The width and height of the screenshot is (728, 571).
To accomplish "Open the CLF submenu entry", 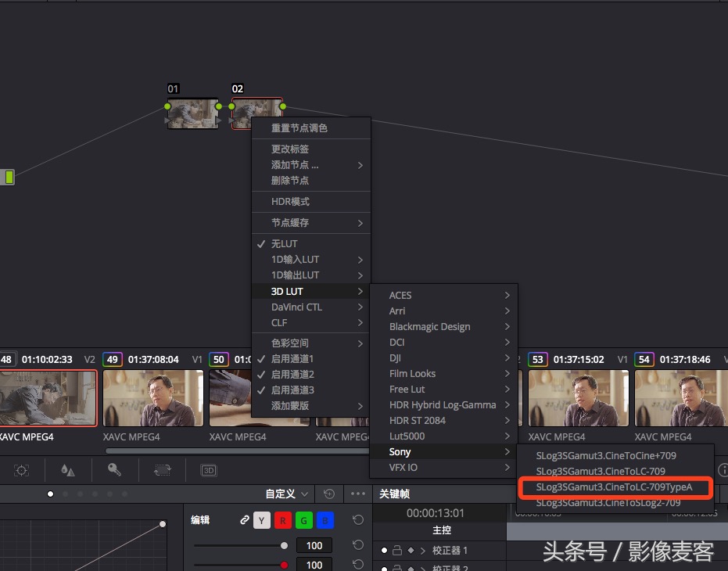I will pyautogui.click(x=310, y=323).
